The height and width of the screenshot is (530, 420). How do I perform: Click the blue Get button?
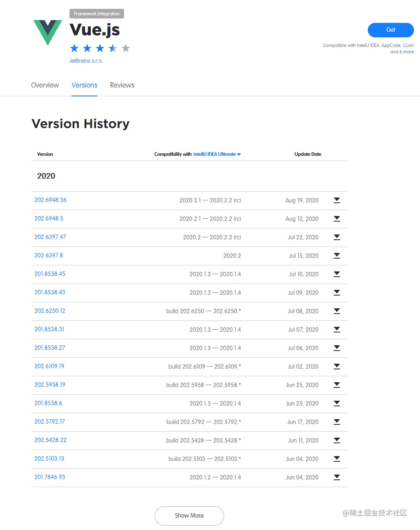pyautogui.click(x=391, y=30)
